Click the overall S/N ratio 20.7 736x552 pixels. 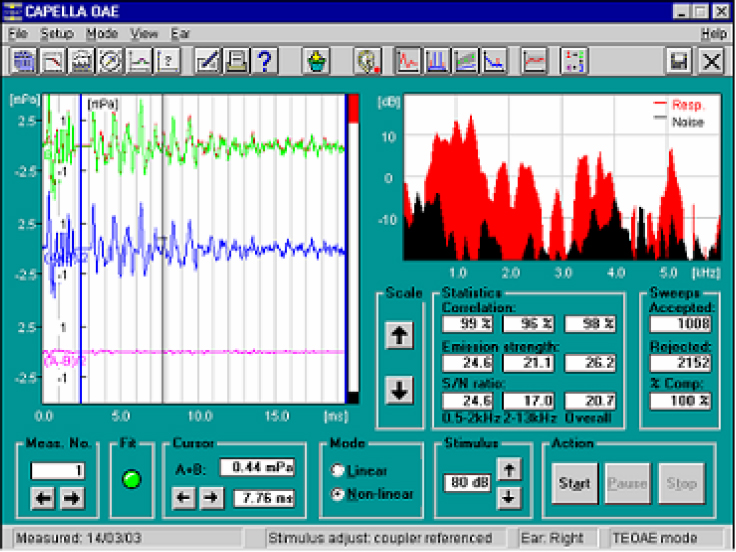pyautogui.click(x=590, y=401)
